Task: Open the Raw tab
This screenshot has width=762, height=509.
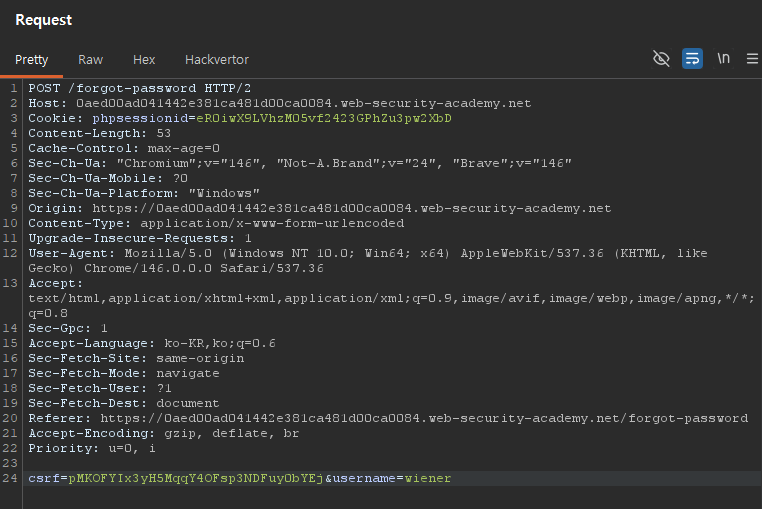Action: tap(90, 60)
